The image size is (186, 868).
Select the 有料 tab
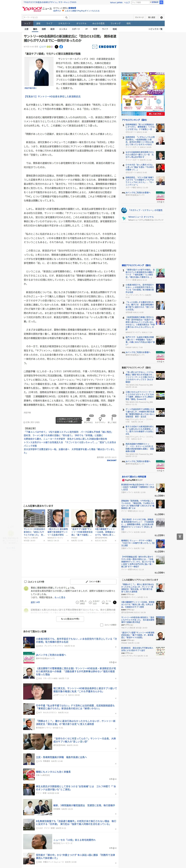point(128,24)
